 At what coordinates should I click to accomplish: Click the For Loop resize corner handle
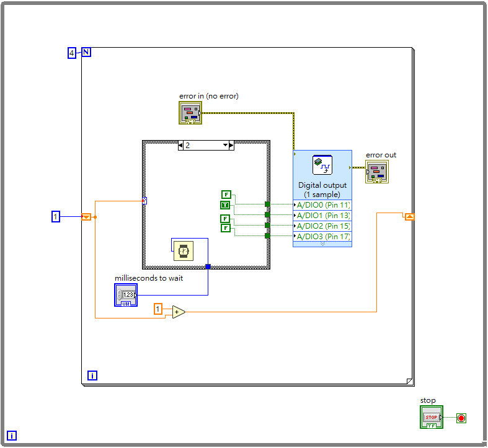point(409,381)
